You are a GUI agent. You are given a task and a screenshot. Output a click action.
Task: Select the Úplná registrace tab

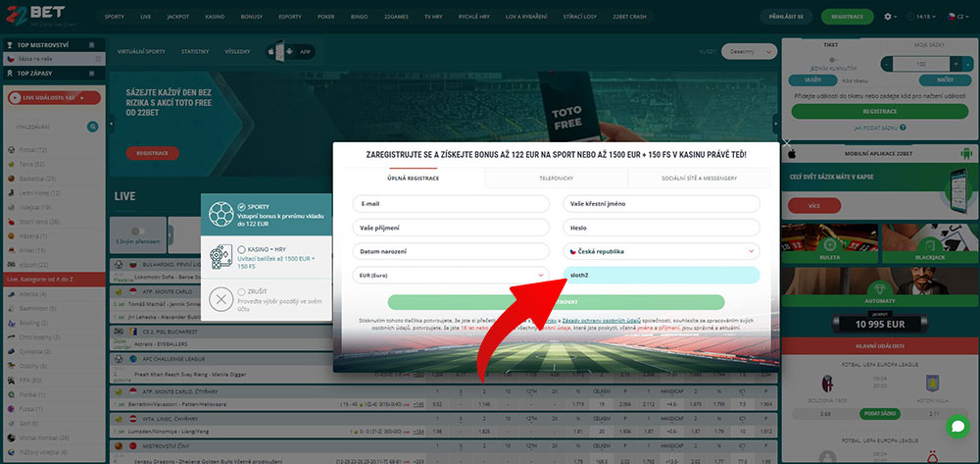(413, 179)
